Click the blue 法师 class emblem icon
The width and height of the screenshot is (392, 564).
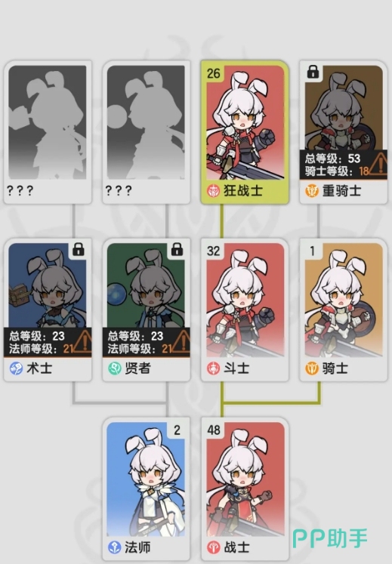pos(115,547)
